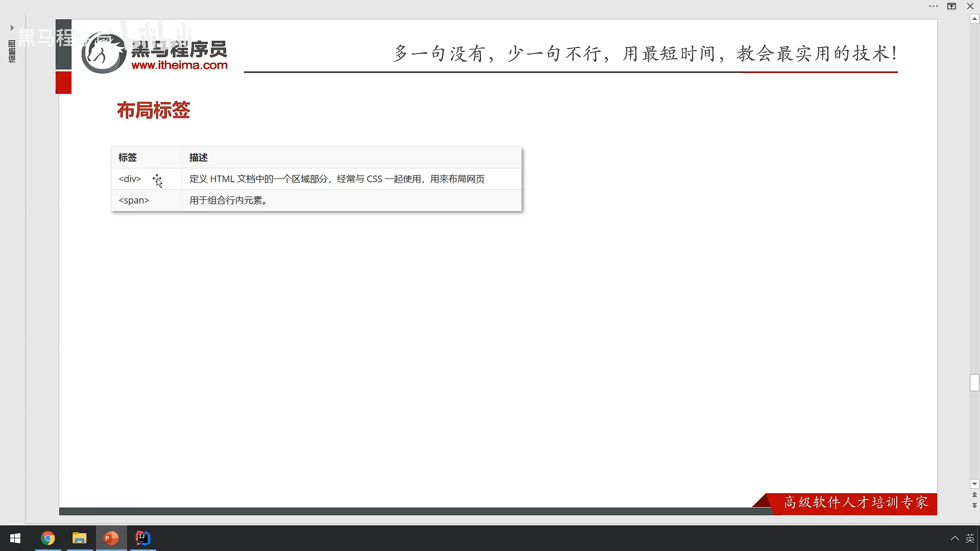This screenshot has width=980, height=551.
Task: Launch Google Chrome from taskbar
Action: pyautogui.click(x=48, y=538)
